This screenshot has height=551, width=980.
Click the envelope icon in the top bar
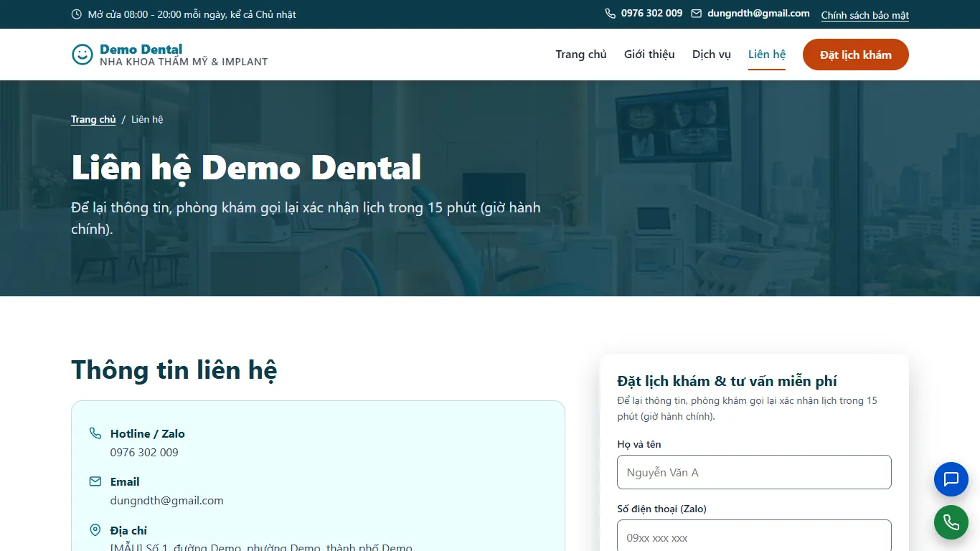click(697, 14)
